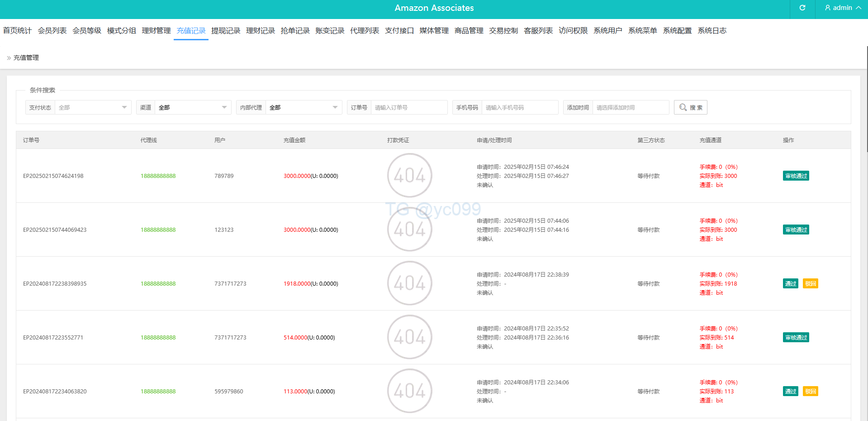This screenshot has height=421, width=868.
Task: Open the 添加时间 date picker field
Action: 630,107
